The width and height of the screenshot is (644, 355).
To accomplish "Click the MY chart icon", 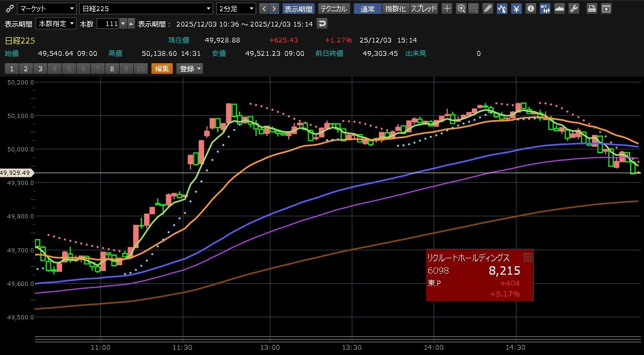I will [545, 9].
